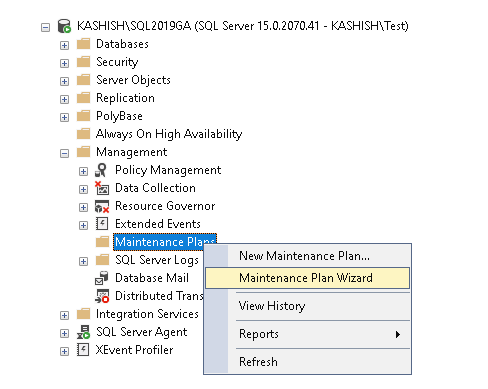Click the Data Collection icon
Viewport: 488px width, 389px height.
point(102,188)
